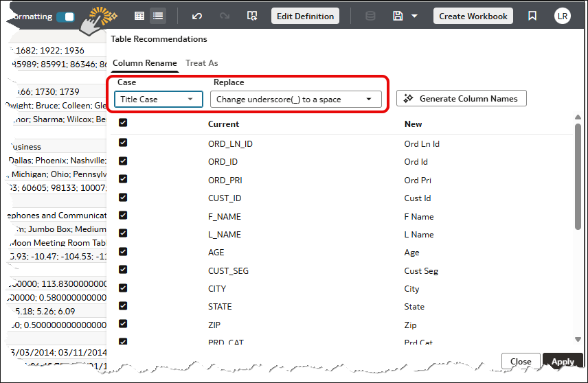The height and width of the screenshot is (383, 588).
Task: Click the New column header
Action: coord(413,124)
